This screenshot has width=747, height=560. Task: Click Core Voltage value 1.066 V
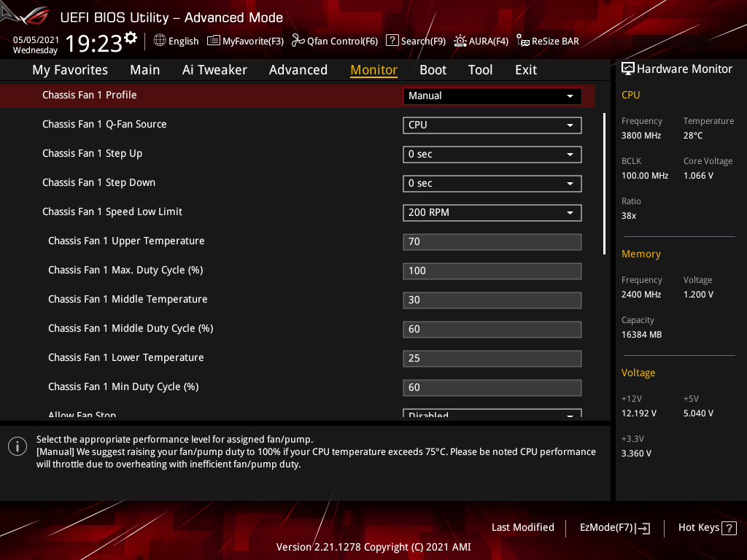[x=698, y=176]
